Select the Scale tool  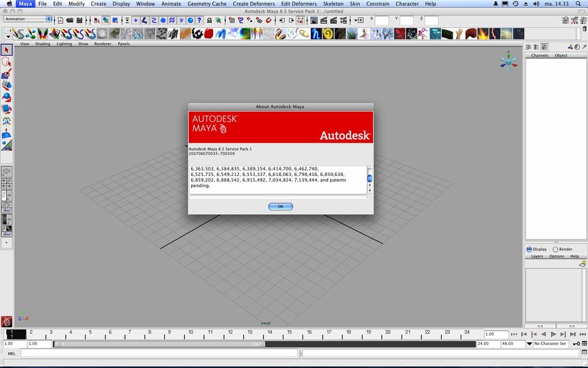(6, 109)
